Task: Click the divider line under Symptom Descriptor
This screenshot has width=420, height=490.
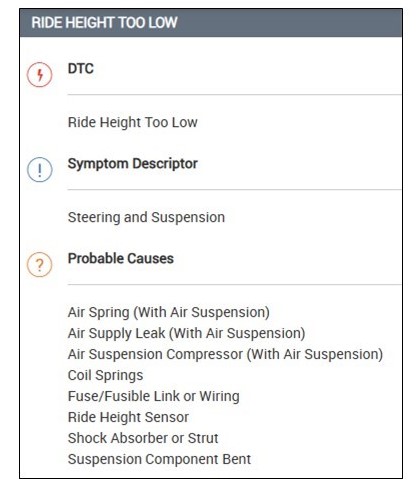Action: coord(234,190)
